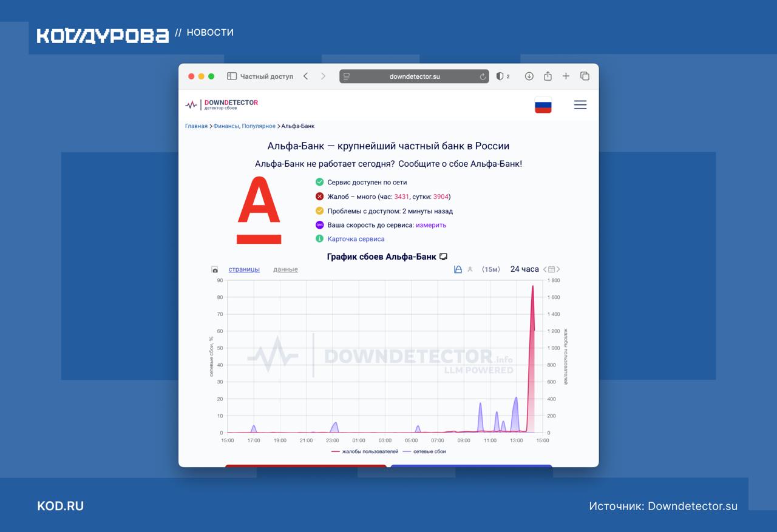777x532 pixels.
Task: Open the 24 часа range selector
Action: coord(524,269)
